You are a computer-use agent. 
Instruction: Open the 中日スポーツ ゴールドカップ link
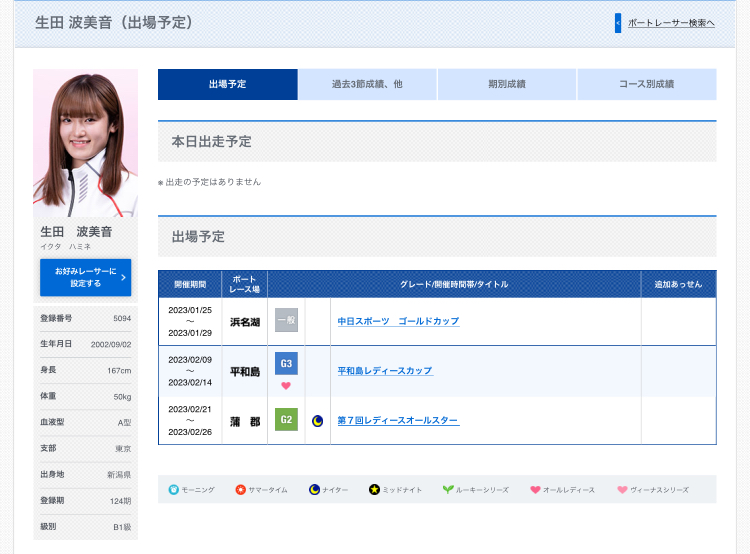click(x=398, y=321)
